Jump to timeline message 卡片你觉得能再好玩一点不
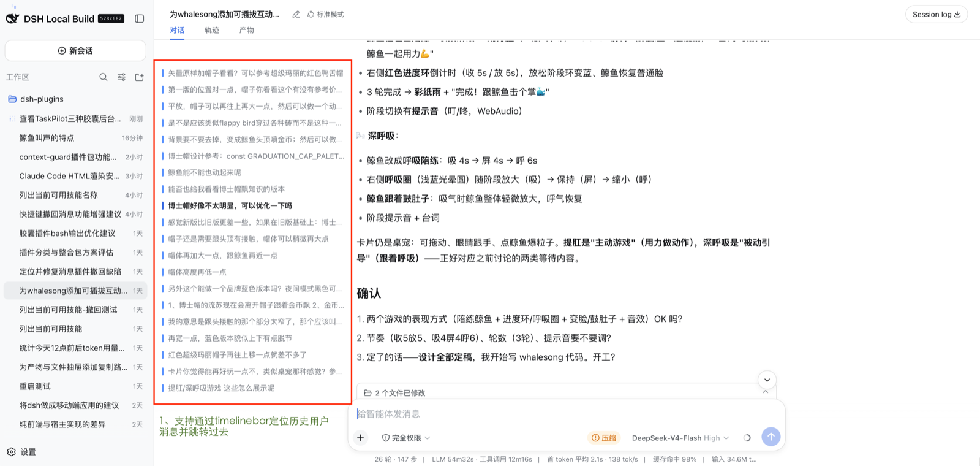The width and height of the screenshot is (980, 466). tap(253, 371)
